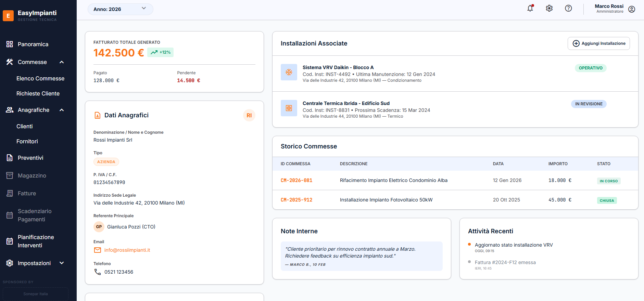
Task: Click the Sonepar Italia sponsor banner
Action: (x=36, y=294)
